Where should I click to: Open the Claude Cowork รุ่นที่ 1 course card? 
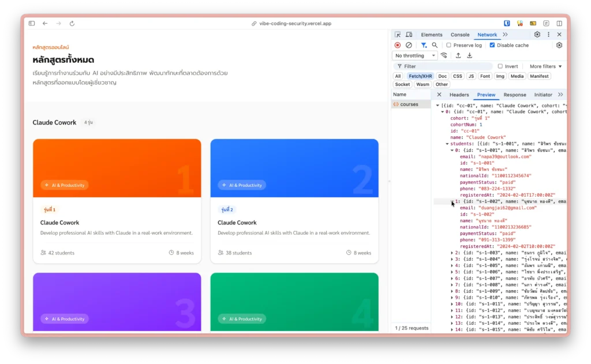tap(117, 201)
